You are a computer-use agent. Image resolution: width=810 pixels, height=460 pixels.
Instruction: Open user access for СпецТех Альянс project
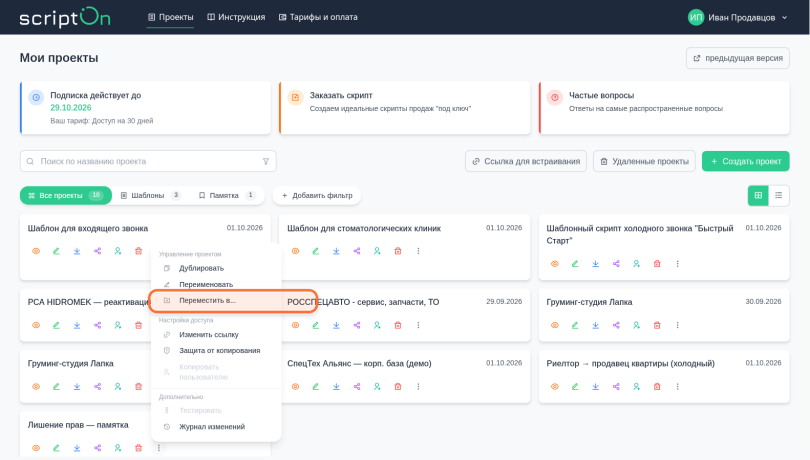[377, 387]
